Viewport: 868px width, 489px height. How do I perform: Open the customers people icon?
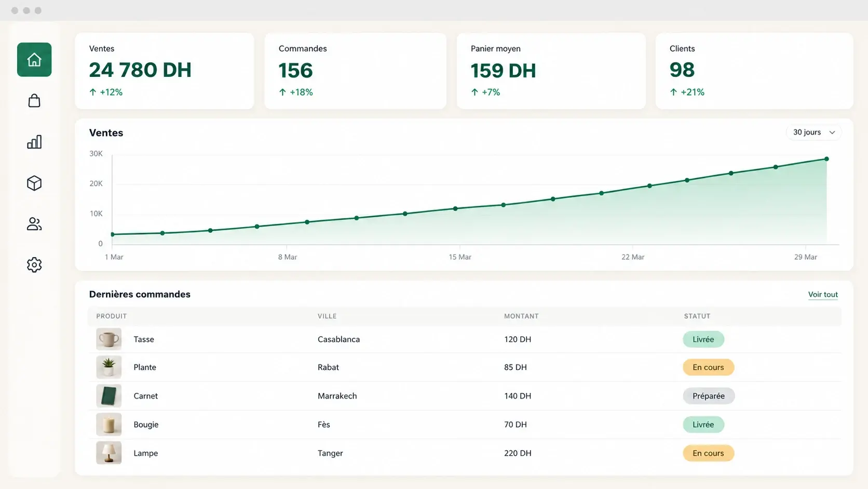pos(34,224)
